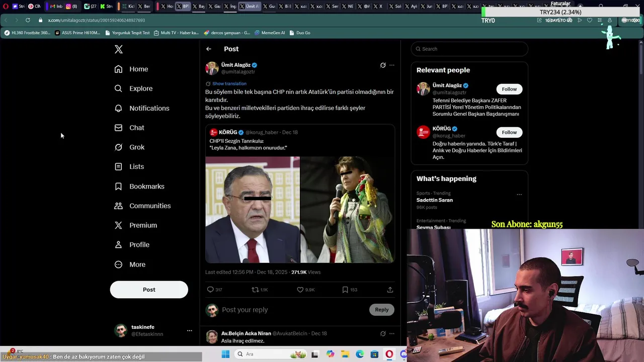644x362 pixels.
Task: Open Grok from the sidebar
Action: click(129, 147)
